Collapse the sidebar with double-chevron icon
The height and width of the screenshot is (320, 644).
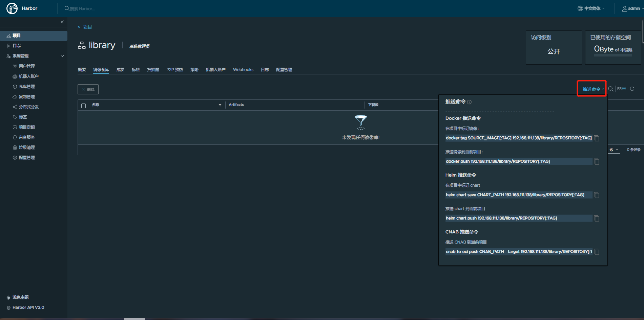[x=62, y=22]
